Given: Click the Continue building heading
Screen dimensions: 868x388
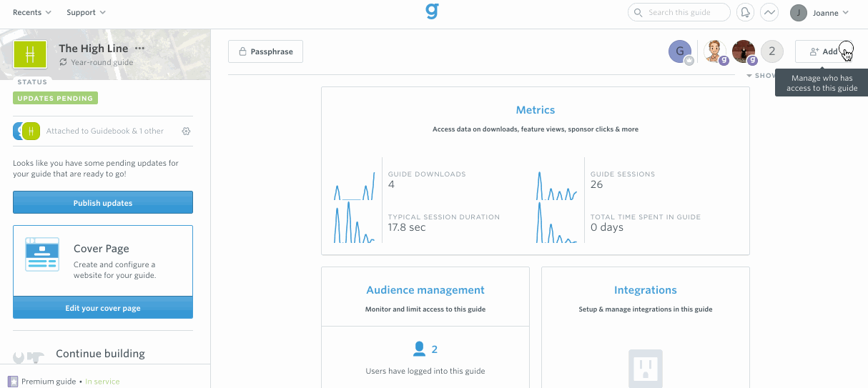Looking at the screenshot, I should 100,354.
